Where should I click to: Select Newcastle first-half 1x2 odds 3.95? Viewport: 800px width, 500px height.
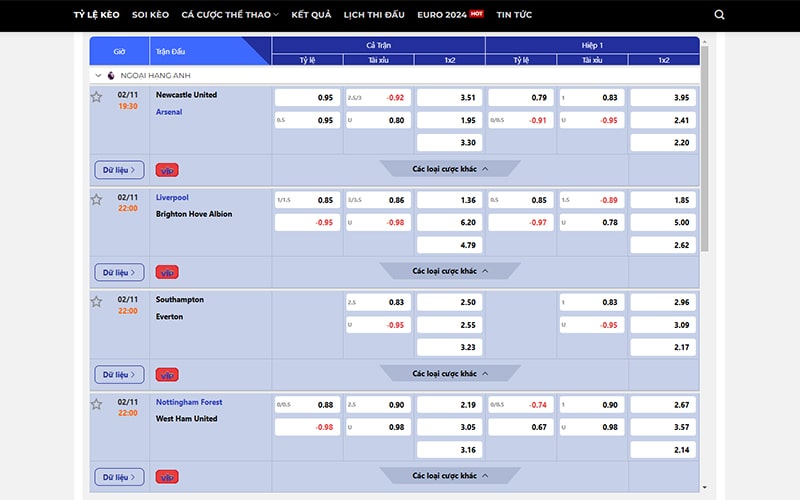[663, 97]
